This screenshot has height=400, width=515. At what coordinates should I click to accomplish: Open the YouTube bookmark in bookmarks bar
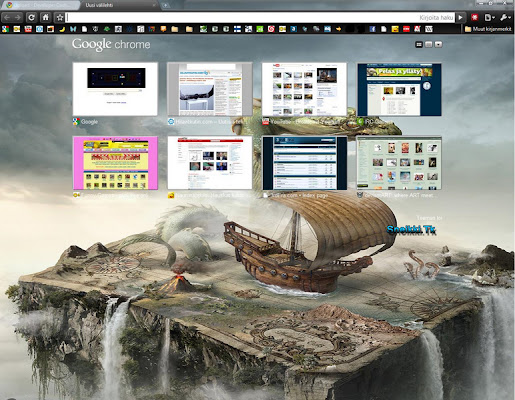28,29
